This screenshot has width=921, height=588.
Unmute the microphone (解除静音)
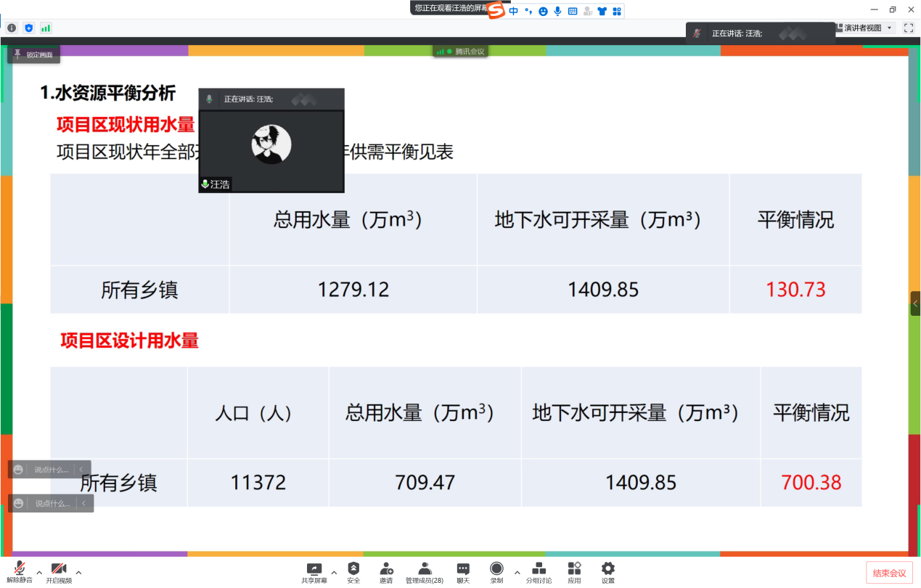click(20, 571)
